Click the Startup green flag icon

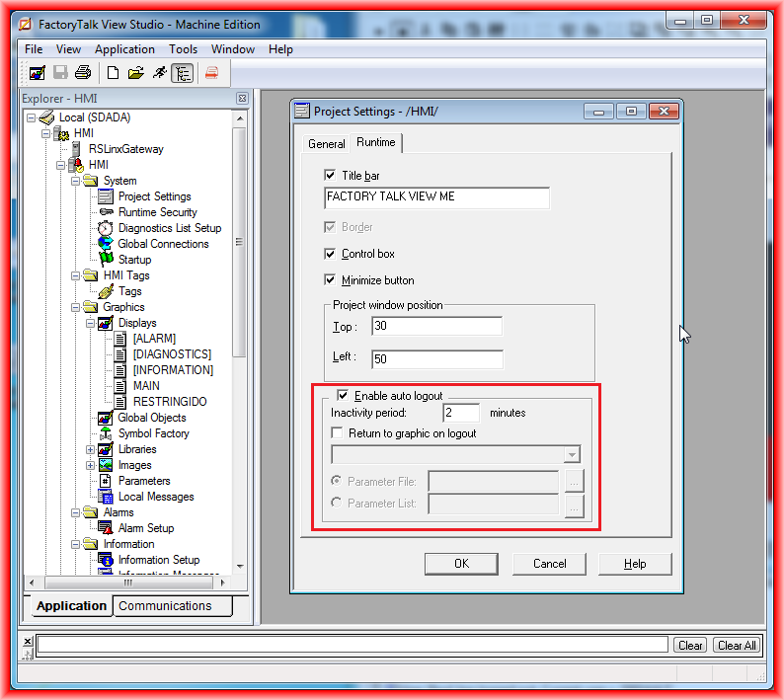pyautogui.click(x=106, y=260)
